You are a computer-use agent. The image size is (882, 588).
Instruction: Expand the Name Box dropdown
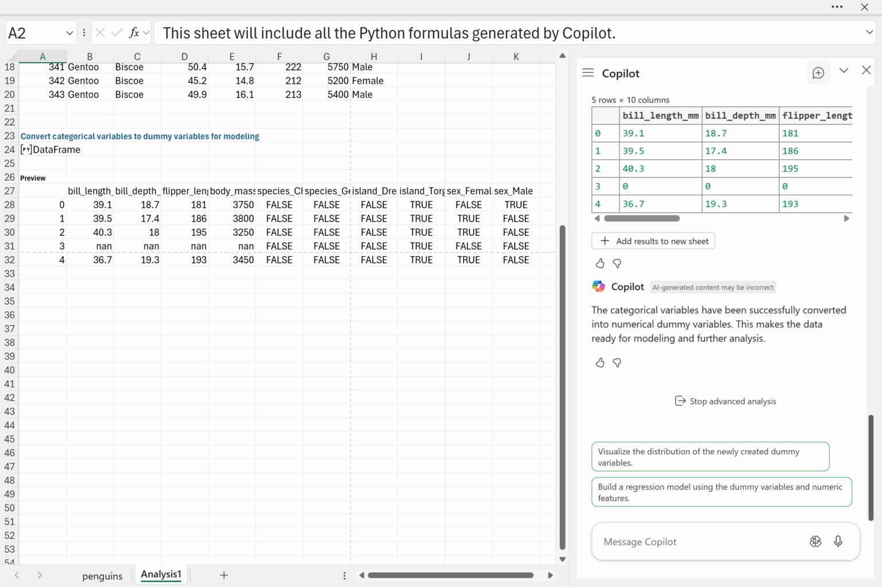[69, 33]
